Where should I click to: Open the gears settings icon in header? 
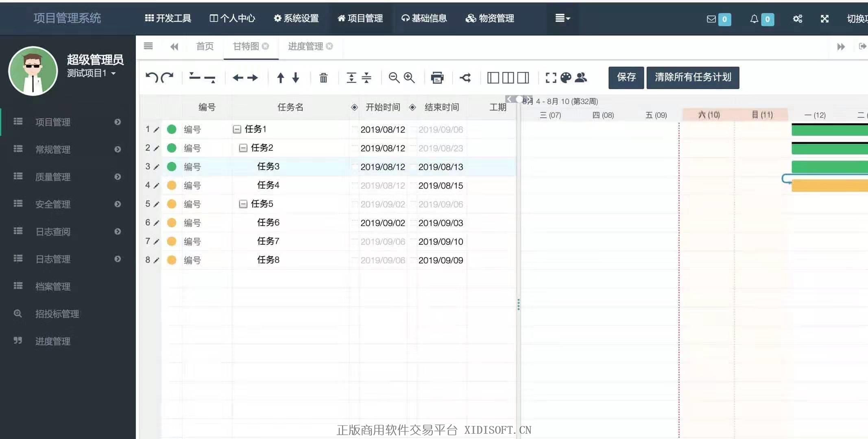(797, 19)
